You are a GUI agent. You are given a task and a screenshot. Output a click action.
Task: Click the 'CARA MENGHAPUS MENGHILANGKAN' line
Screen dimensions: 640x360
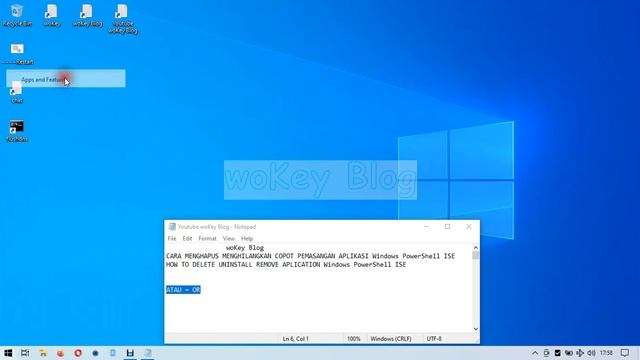tap(310, 256)
